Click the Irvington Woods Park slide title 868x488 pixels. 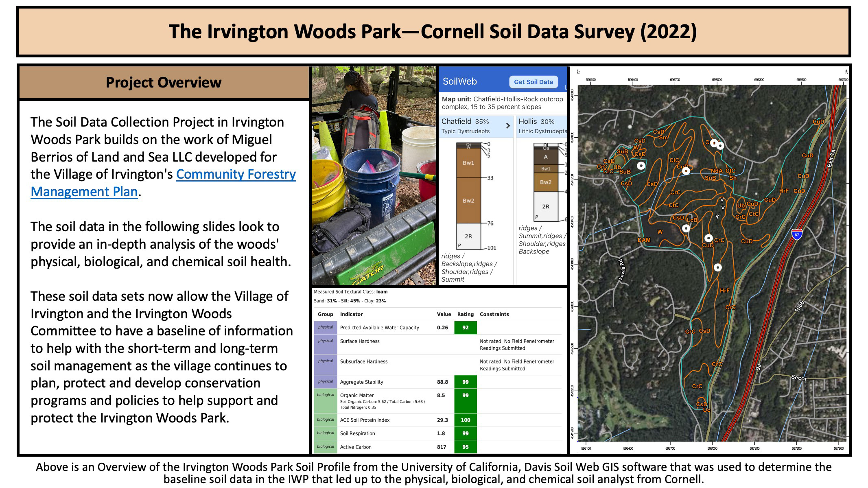pos(433,31)
